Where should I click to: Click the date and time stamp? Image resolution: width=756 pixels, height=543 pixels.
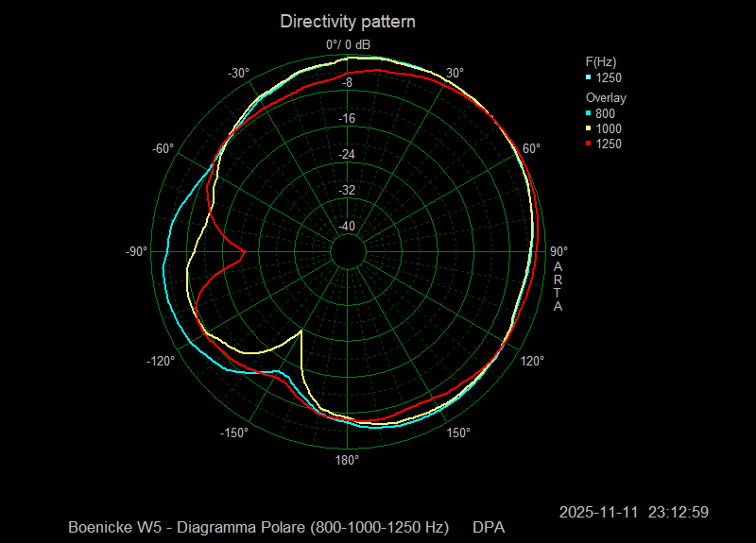634,512
